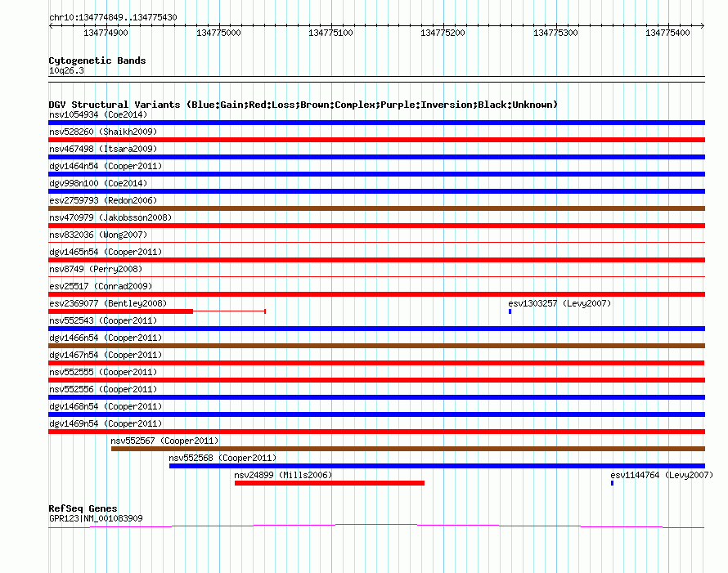Select the nsv552568 (Cooper2011) label

222,458
